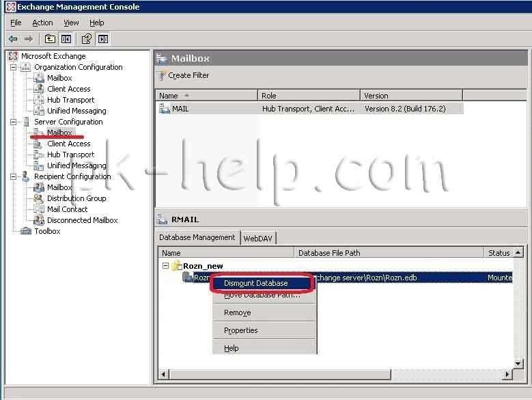This screenshot has height=400, width=532.
Task: Click the Up one level toolbar icon
Action: 50,39
